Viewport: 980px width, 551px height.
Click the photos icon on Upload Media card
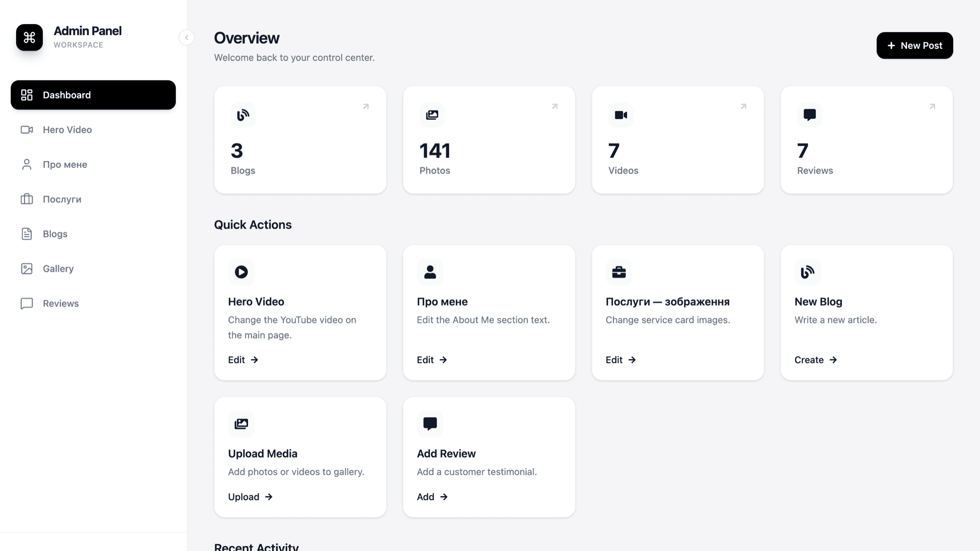tap(241, 424)
